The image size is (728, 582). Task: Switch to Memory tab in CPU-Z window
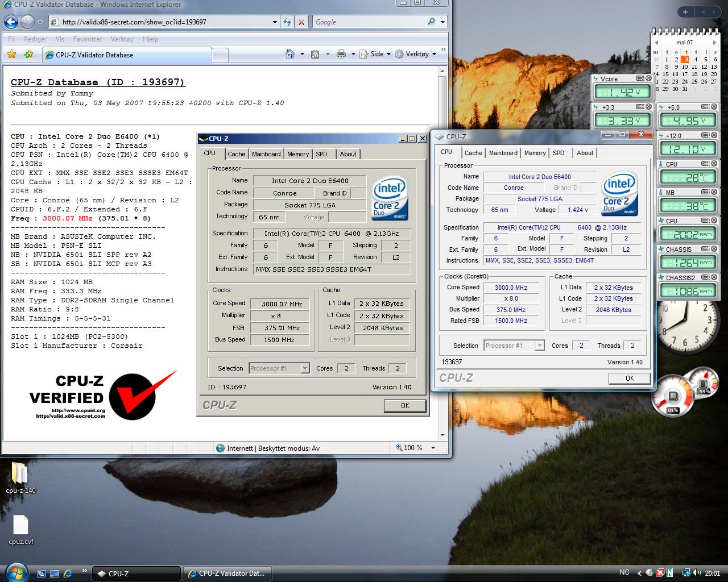coord(535,153)
